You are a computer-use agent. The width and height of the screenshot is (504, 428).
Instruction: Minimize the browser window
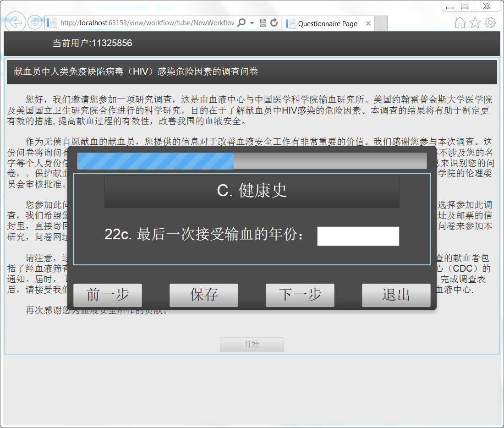pyautogui.click(x=450, y=6)
